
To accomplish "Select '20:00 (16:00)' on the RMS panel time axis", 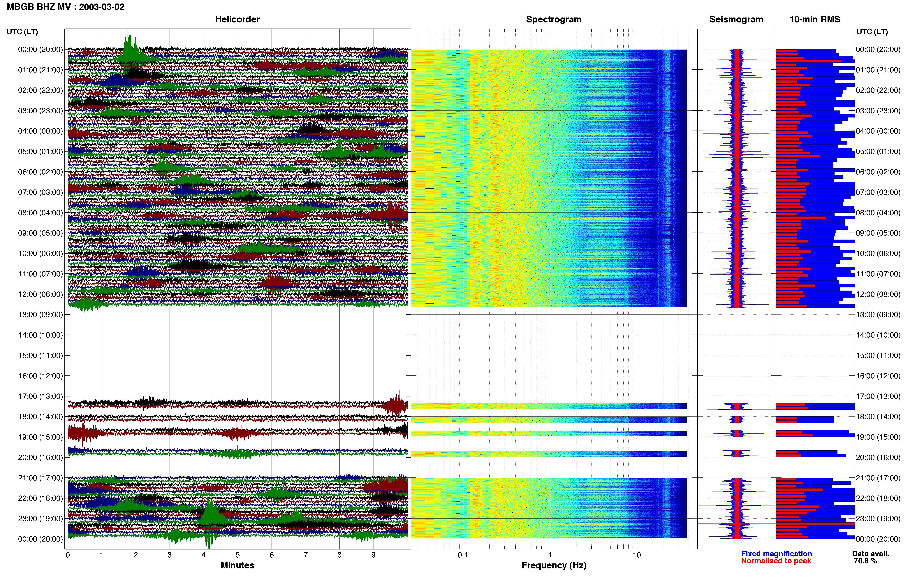I will [x=878, y=458].
